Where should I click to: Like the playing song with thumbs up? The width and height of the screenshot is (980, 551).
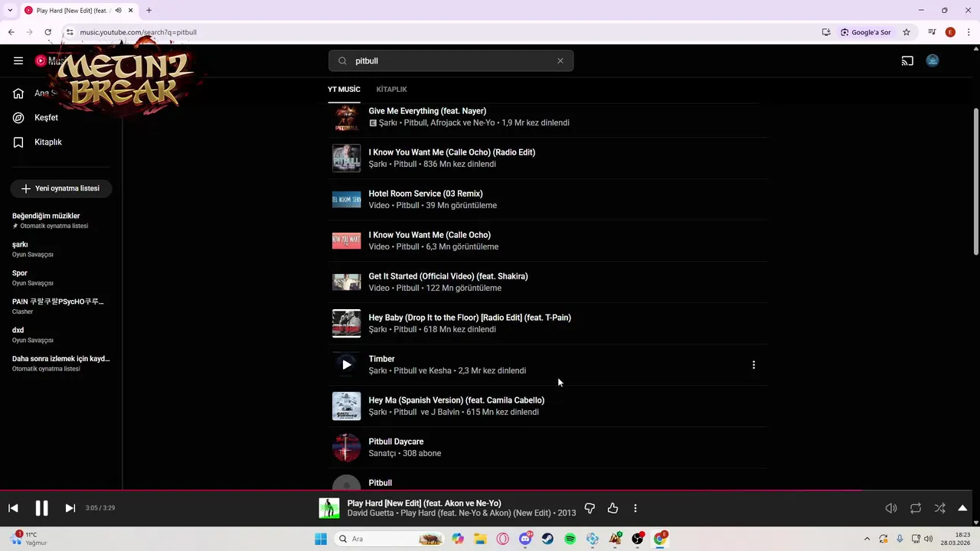612,508
